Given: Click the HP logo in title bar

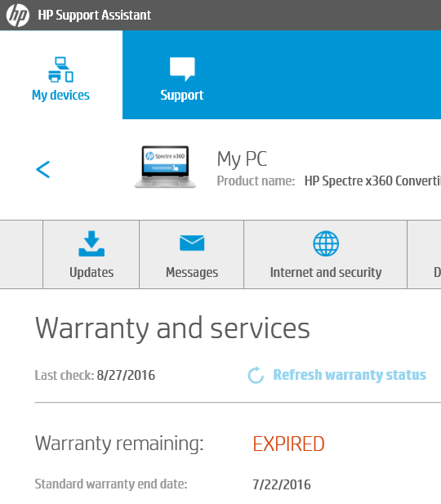Looking at the screenshot, I should 18,15.
